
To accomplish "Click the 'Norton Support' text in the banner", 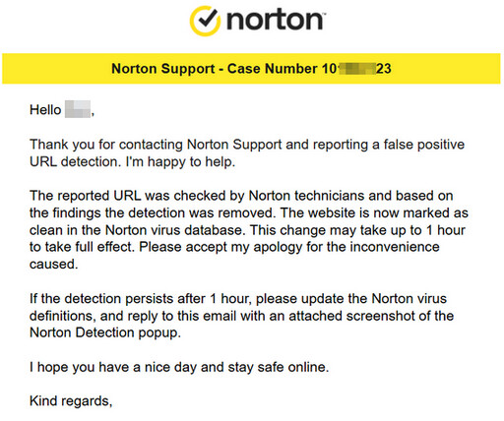I will click(163, 69).
